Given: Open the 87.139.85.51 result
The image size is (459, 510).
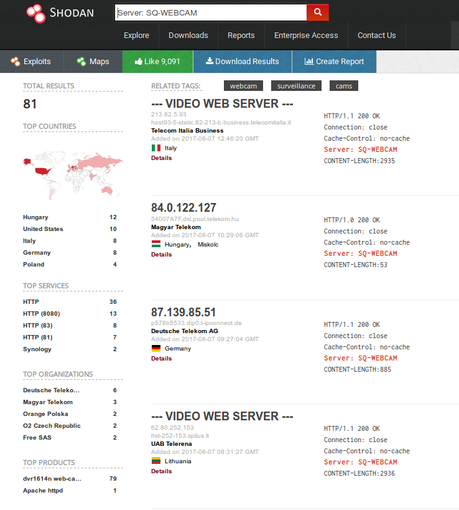Looking at the screenshot, I should [183, 312].
